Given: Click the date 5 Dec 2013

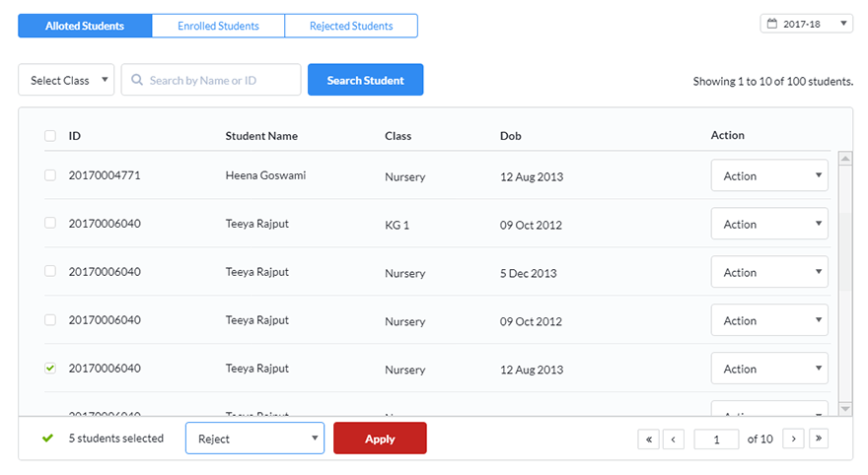Looking at the screenshot, I should pyautogui.click(x=528, y=273).
